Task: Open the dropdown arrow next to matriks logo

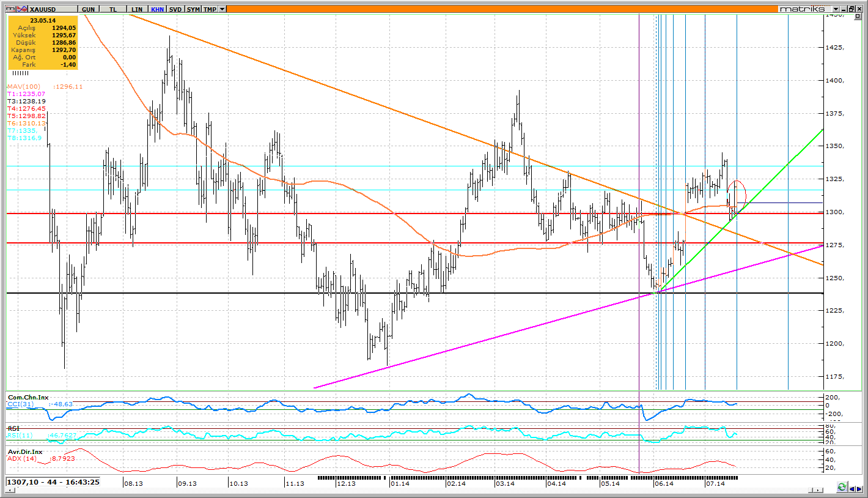Action: click(836, 9)
